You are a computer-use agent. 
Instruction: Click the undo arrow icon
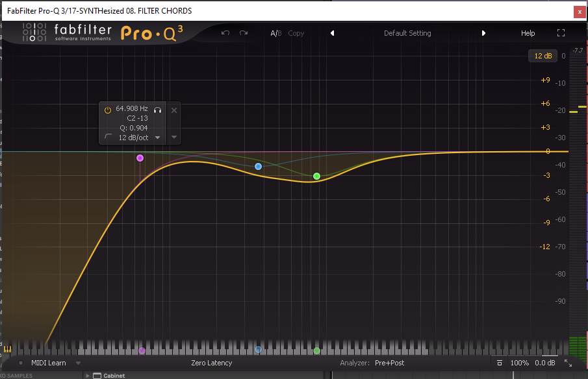click(225, 33)
